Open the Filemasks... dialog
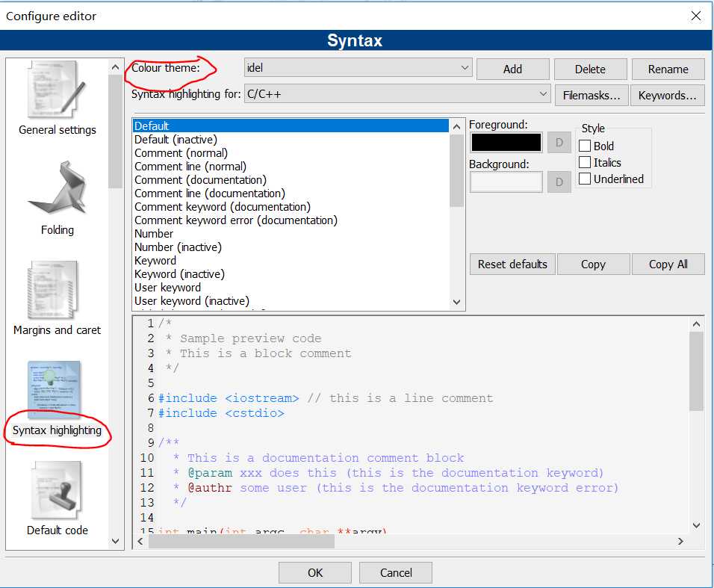 point(592,95)
